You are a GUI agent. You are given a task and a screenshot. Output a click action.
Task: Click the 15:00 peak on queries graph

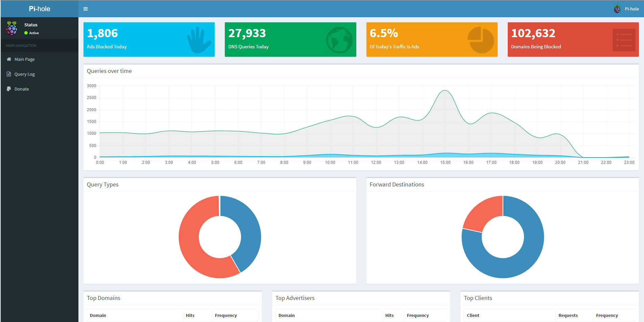pos(445,91)
